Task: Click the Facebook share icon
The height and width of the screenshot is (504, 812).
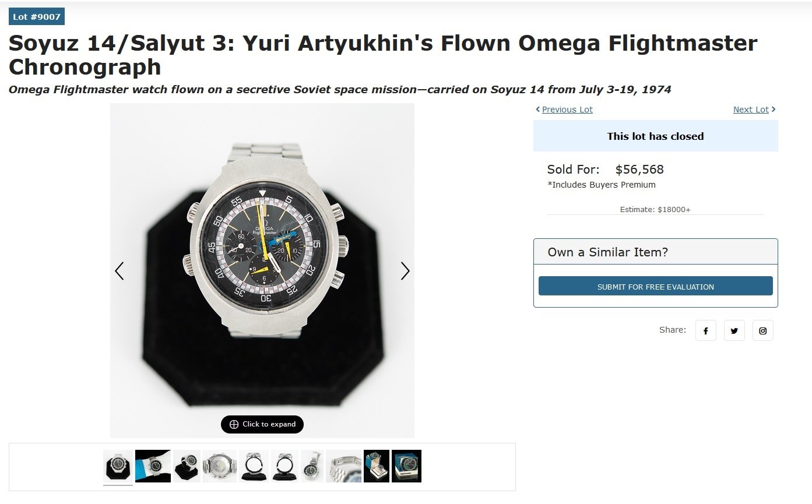Action: point(705,330)
